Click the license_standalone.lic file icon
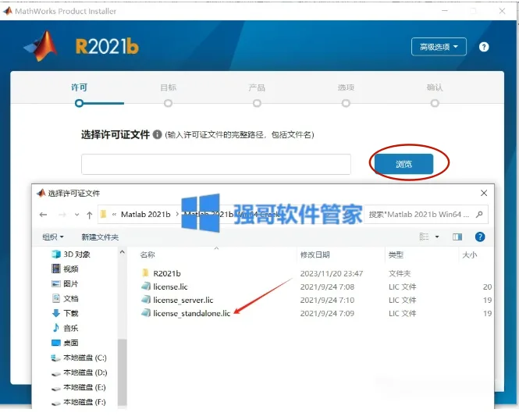This screenshot has width=519, height=420. pos(146,313)
